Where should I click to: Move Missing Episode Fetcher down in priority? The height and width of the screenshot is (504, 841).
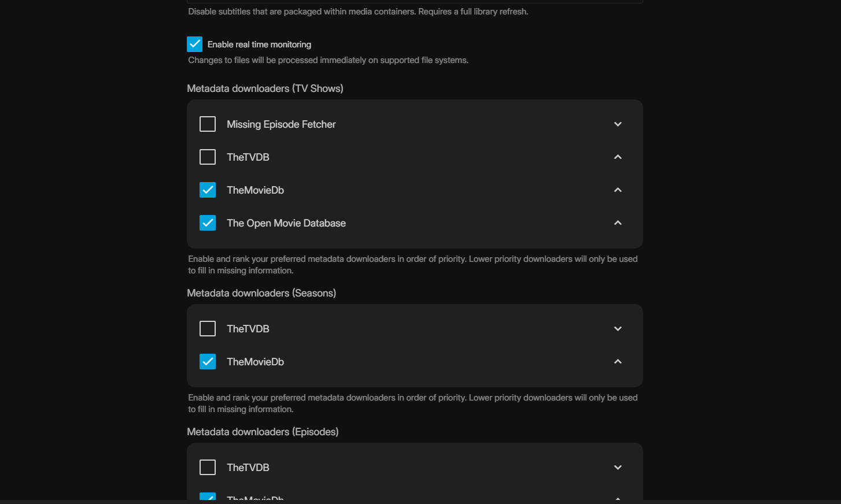tap(618, 124)
